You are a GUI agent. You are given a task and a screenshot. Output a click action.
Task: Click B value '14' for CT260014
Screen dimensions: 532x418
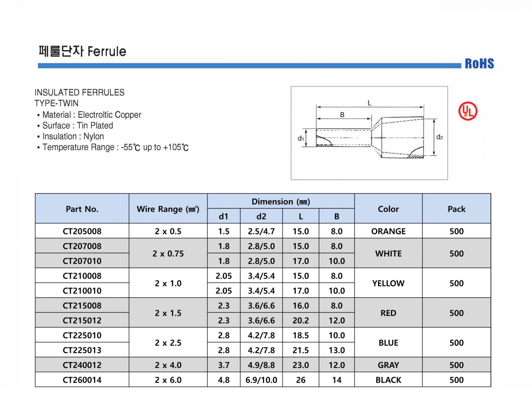337,380
